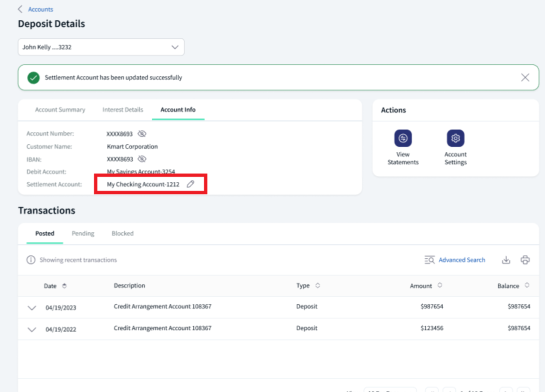The image size is (545, 392).
Task: Open the Accounts breadcrumb link
Action: click(40, 9)
